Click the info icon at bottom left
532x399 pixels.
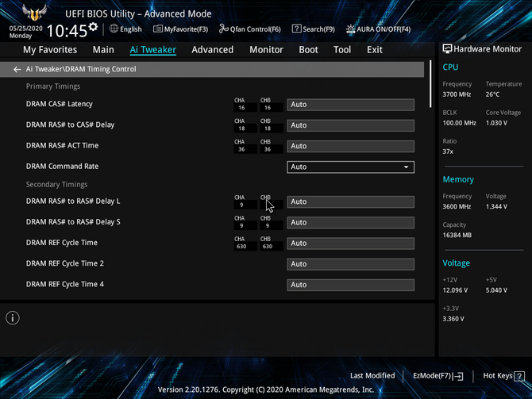[x=13, y=318]
